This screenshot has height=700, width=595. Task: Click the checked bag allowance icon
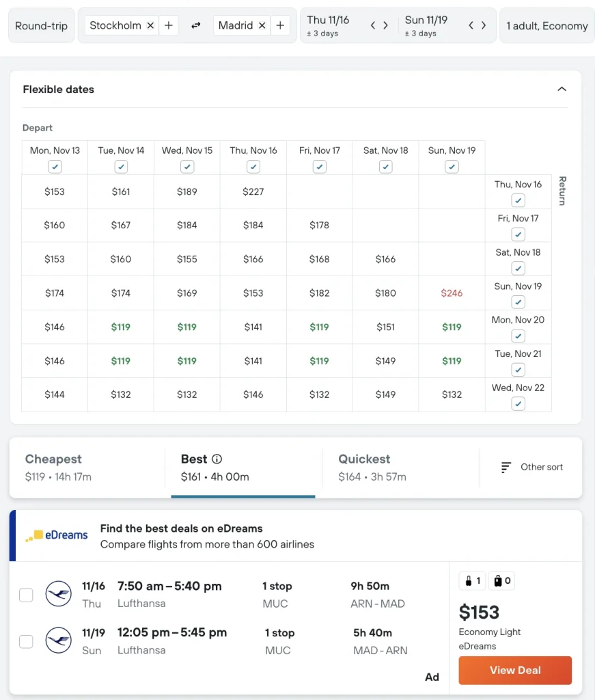502,581
